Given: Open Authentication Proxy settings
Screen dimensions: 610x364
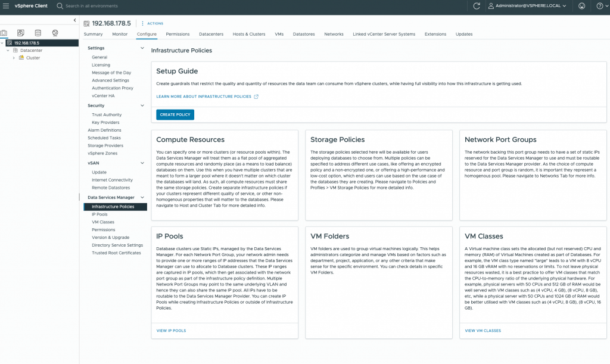Looking at the screenshot, I should click(113, 88).
